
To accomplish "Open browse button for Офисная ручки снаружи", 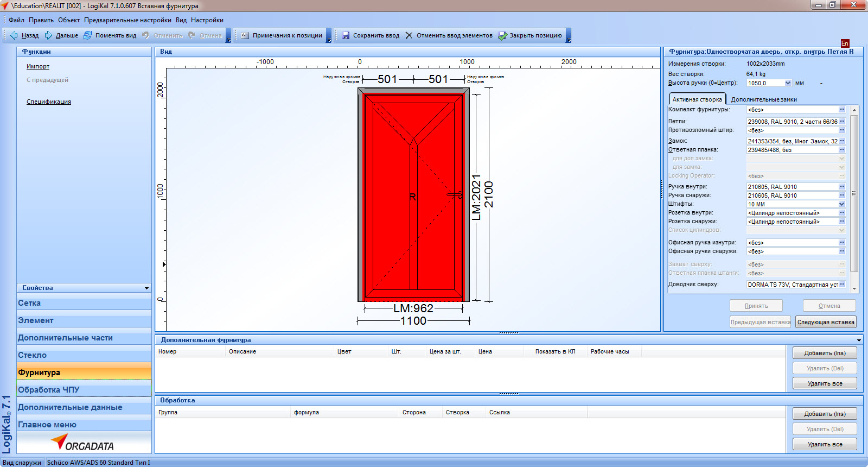I will click(x=842, y=251).
